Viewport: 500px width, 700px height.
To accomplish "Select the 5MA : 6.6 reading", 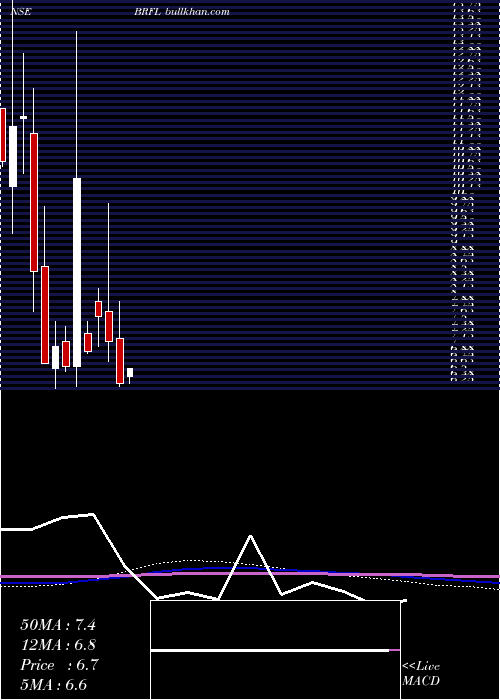I will 54,685.
